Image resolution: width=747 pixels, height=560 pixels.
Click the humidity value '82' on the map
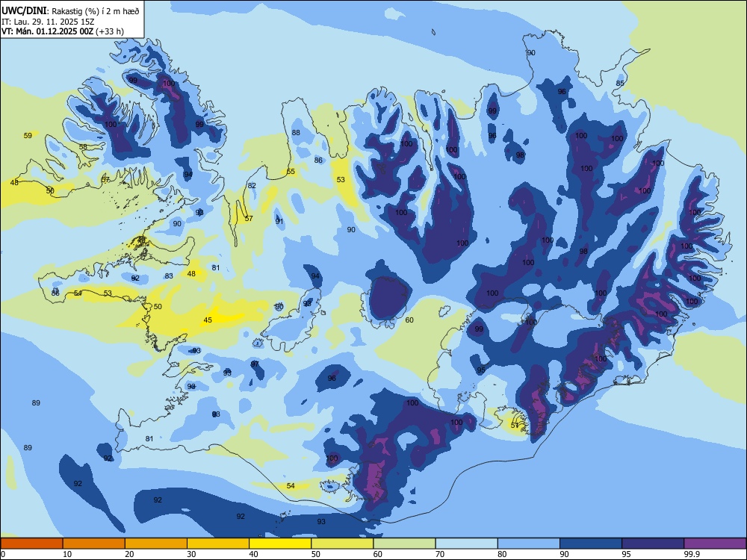(252, 186)
